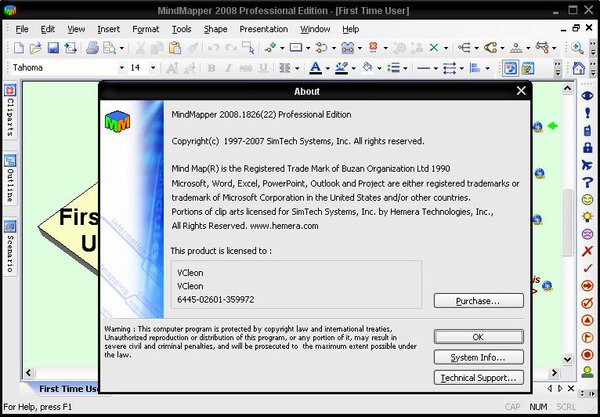600x417 pixels.
Task: Insert the person symbol at palette bottom
Action: coord(587,371)
